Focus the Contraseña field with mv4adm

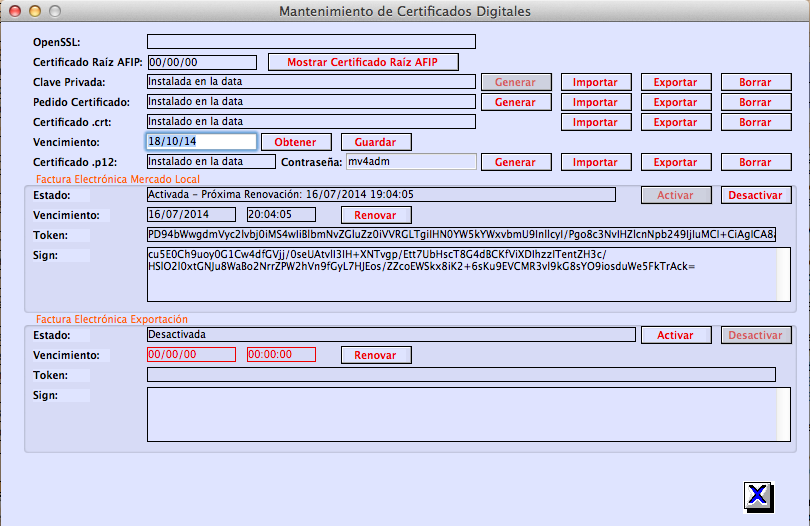point(411,162)
